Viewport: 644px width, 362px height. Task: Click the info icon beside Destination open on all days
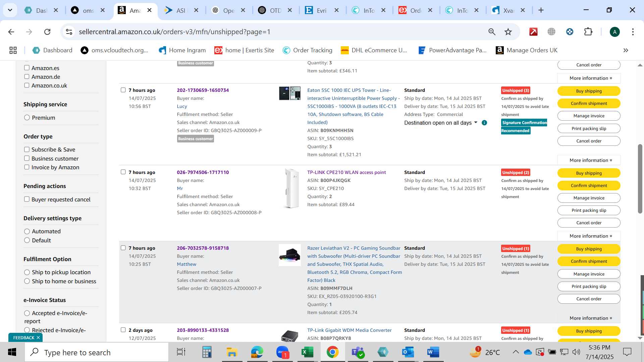pyautogui.click(x=484, y=123)
